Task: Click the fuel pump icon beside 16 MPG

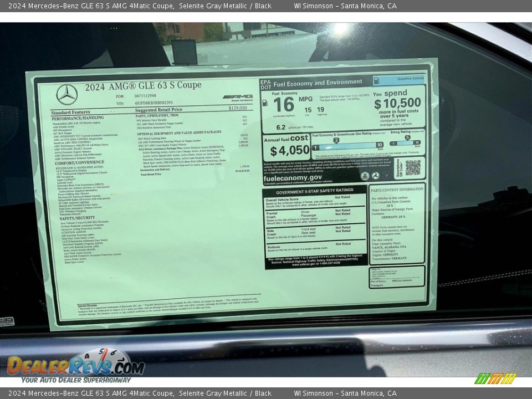Action: [265, 103]
